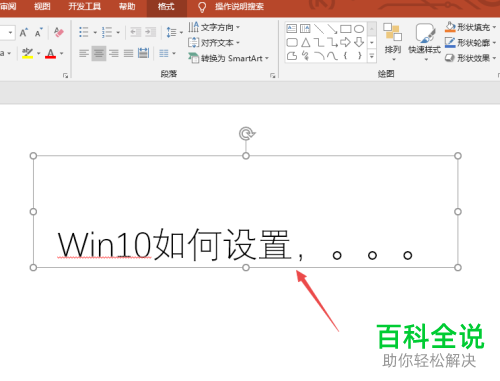Expand the numbering style dropdown arrow
This screenshot has height=381, width=500.
pos(118,33)
